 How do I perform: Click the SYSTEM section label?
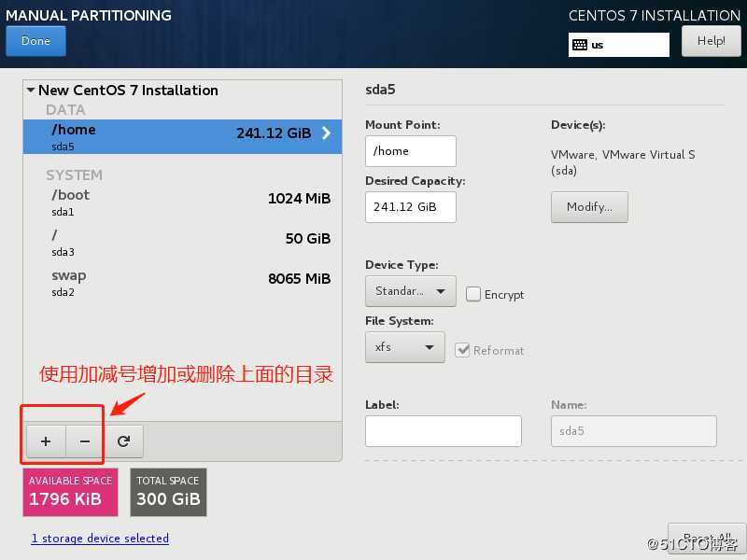75,175
